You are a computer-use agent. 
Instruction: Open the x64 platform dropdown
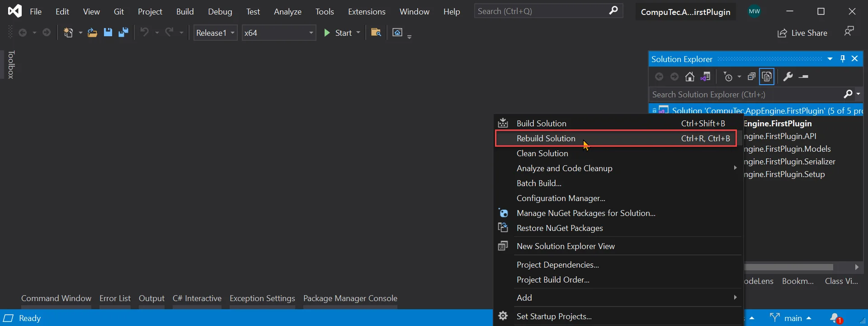point(278,33)
